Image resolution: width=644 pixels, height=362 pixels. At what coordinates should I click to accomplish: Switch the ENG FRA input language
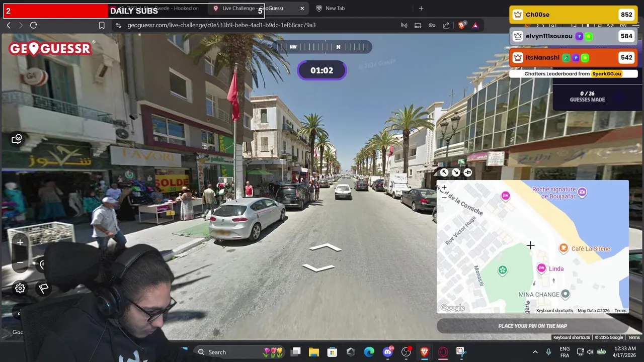(x=565, y=352)
